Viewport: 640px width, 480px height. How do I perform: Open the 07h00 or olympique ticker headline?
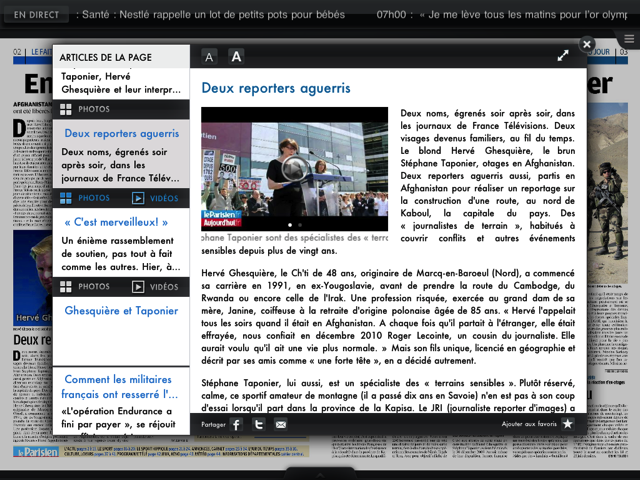click(x=502, y=15)
